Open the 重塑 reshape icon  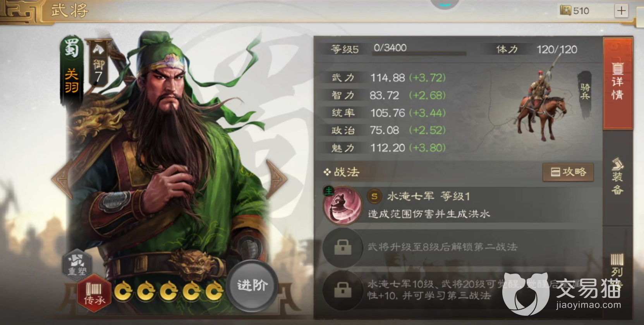click(77, 265)
